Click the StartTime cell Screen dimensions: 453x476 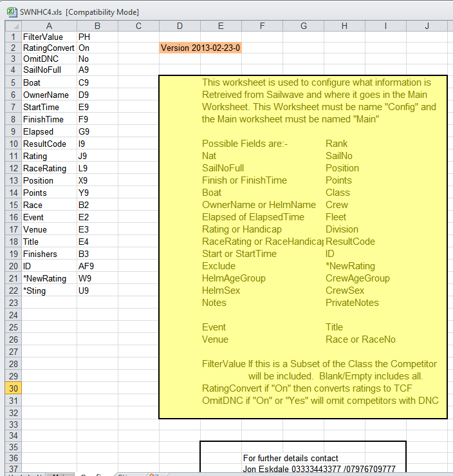tap(49, 107)
